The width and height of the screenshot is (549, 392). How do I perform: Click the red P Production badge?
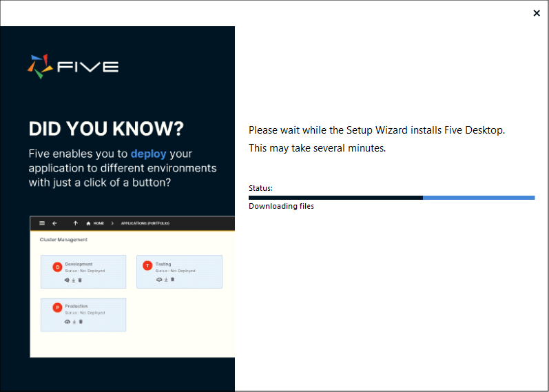57,307
